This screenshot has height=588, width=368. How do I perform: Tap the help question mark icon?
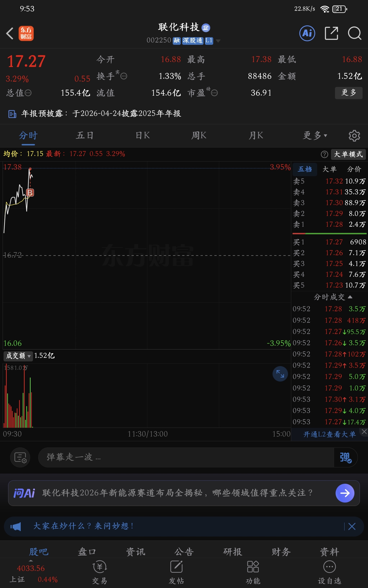click(x=324, y=154)
